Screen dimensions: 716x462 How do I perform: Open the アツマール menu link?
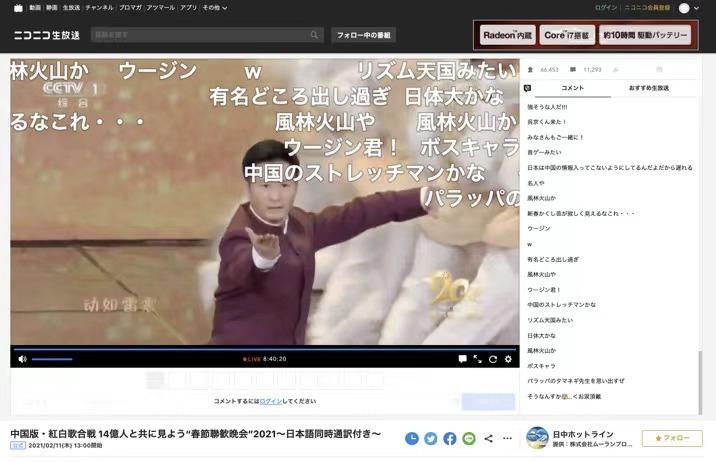tap(161, 8)
